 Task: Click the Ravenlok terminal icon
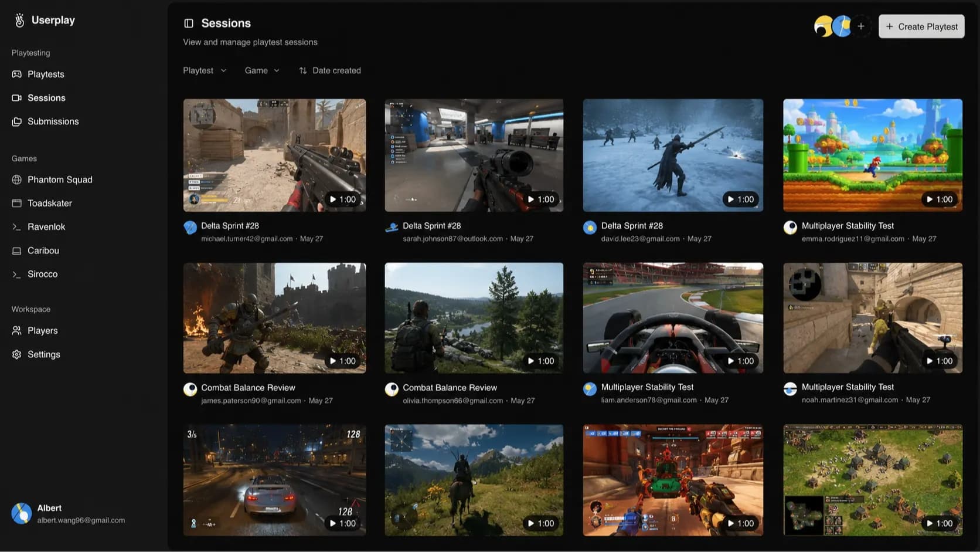[x=16, y=227]
